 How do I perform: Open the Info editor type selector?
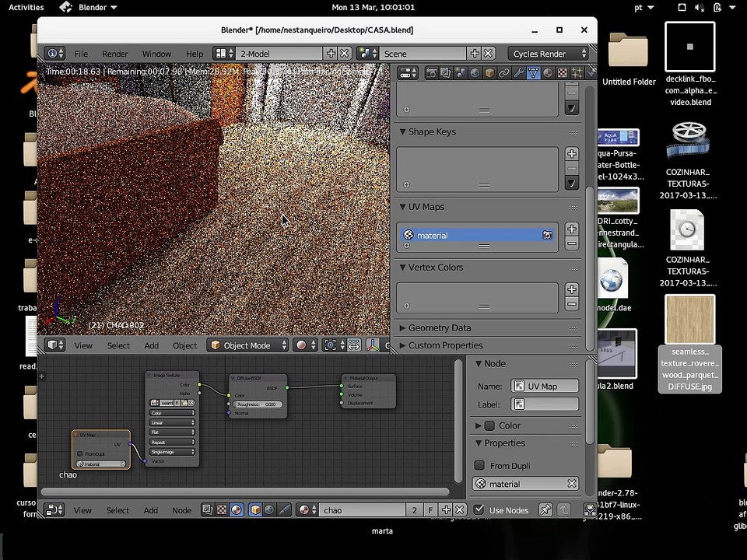54,54
